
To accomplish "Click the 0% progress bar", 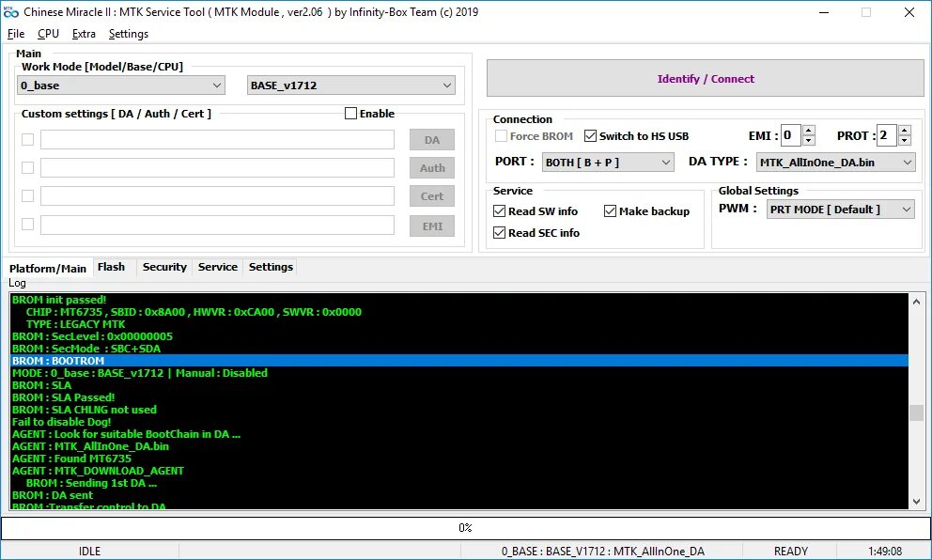I will pyautogui.click(x=465, y=528).
